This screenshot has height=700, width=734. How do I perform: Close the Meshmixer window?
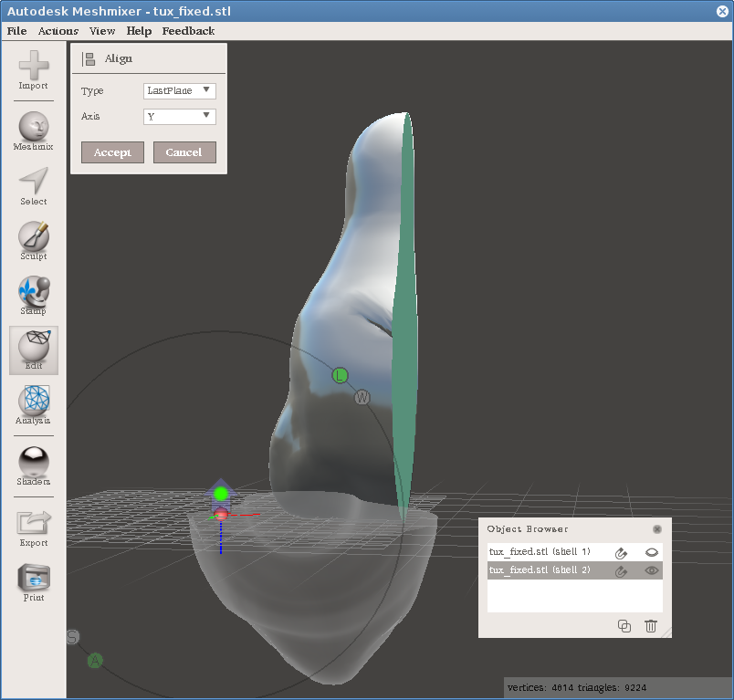(x=722, y=11)
